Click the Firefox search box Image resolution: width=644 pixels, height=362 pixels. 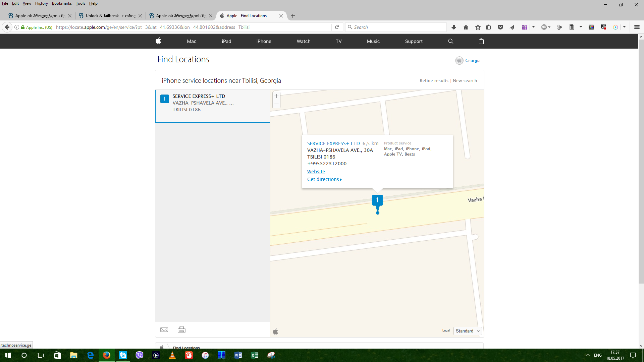(x=396, y=27)
